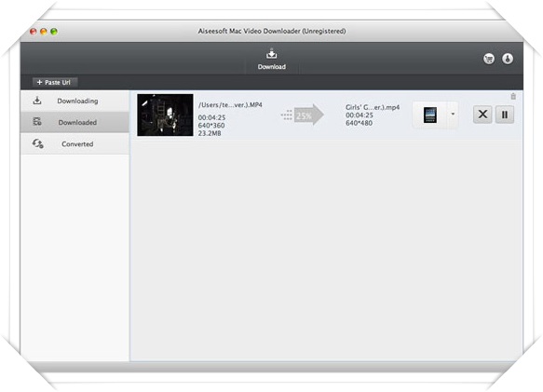Image resolution: width=543 pixels, height=392 pixels.
Task: Switch to the Converted tab
Action: (x=75, y=143)
